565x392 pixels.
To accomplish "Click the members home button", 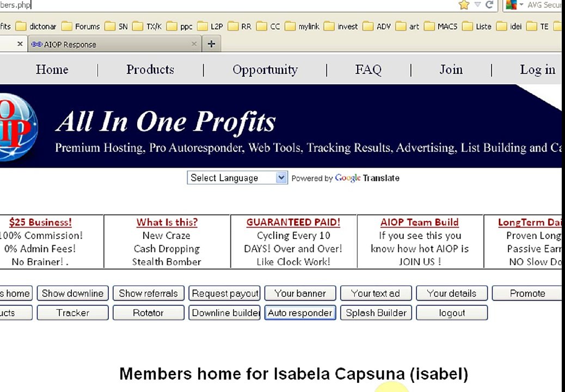I will (16, 293).
